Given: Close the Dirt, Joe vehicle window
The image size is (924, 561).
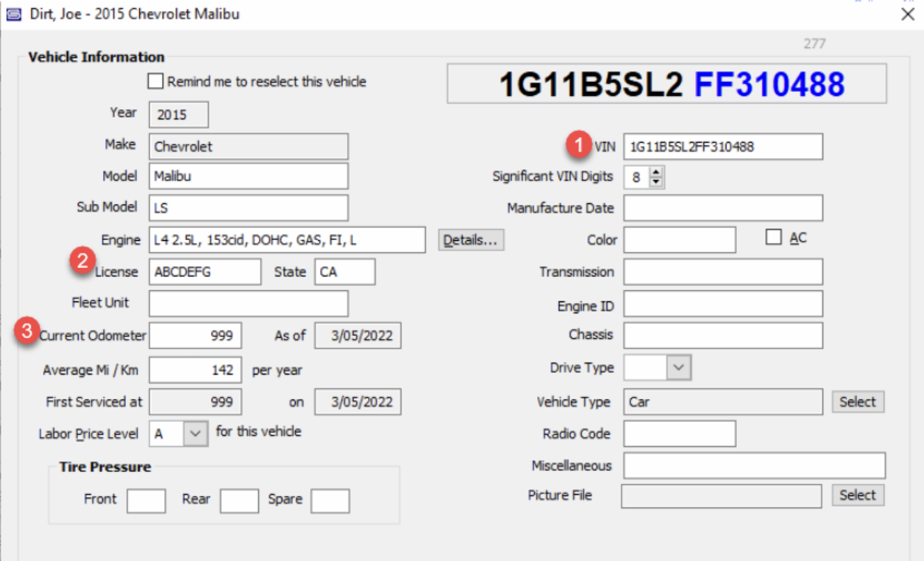Looking at the screenshot, I should (x=908, y=14).
